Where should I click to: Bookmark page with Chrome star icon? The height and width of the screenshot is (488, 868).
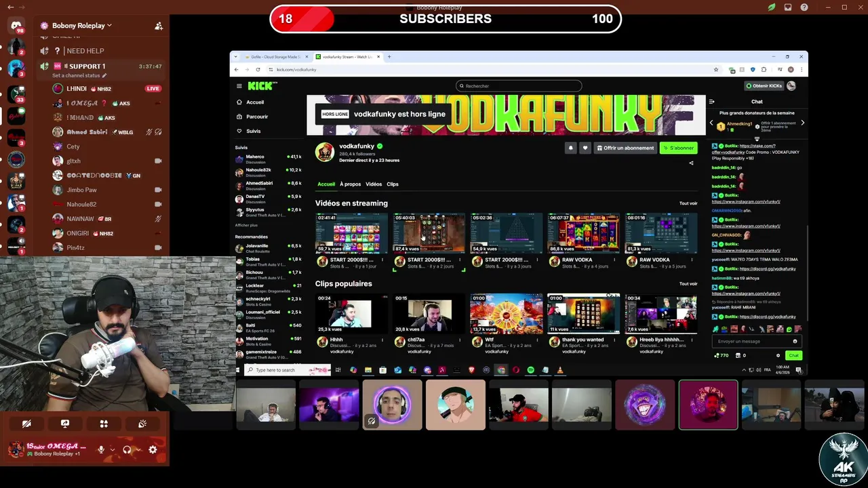click(715, 69)
